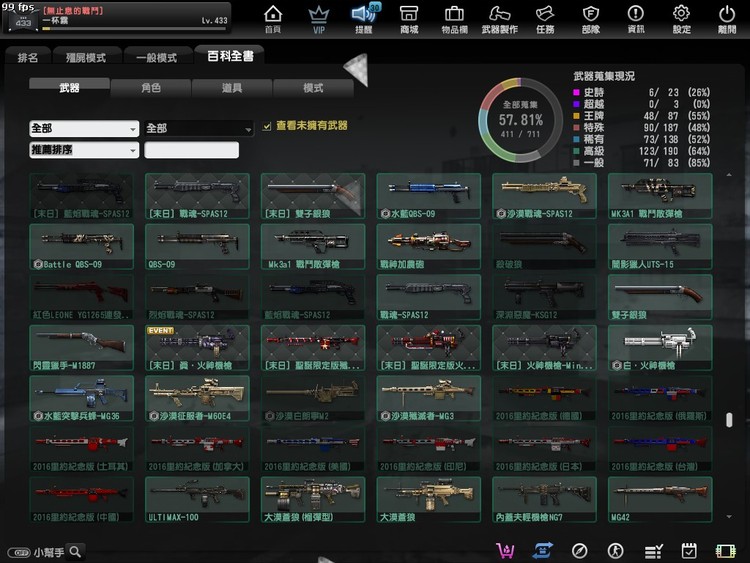750x563 pixels.
Task: Open the 推薦排序 sort dropdown
Action: pos(84,150)
